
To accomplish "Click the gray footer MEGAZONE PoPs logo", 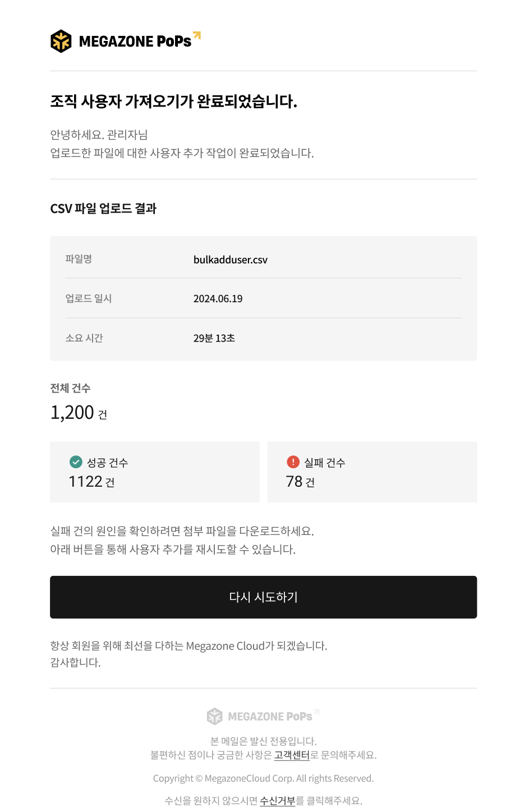I will tap(263, 716).
